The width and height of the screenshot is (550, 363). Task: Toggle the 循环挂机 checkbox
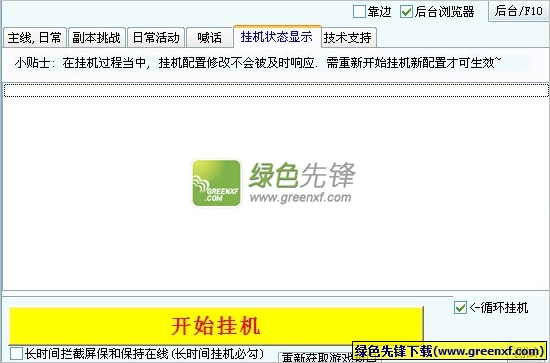click(x=460, y=308)
